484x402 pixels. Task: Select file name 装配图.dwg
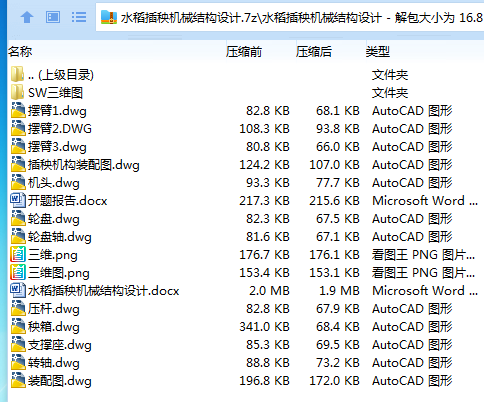click(60, 381)
